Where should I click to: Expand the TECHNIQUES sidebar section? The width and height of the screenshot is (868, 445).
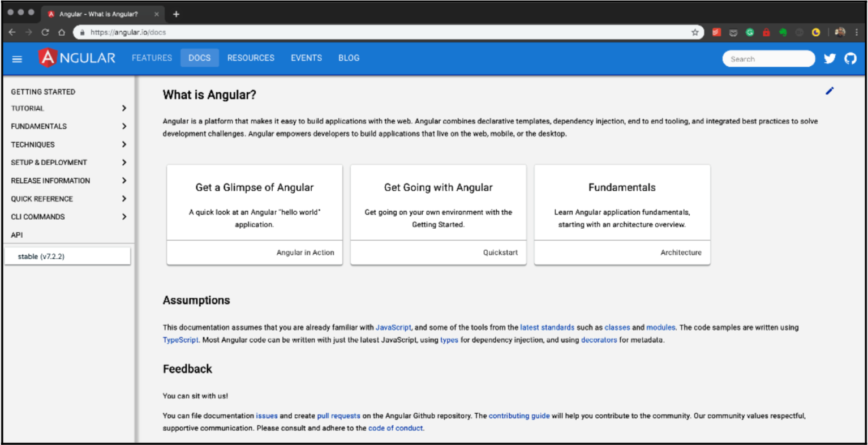[68, 144]
